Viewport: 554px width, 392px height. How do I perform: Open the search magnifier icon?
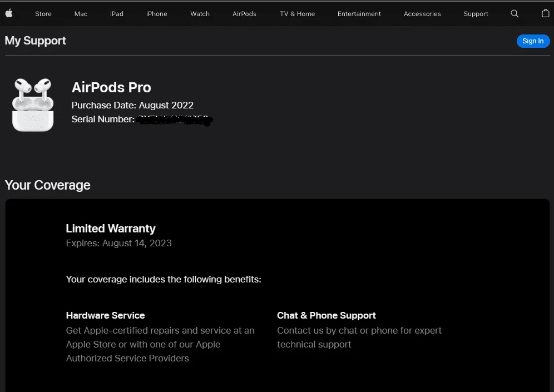(x=515, y=14)
